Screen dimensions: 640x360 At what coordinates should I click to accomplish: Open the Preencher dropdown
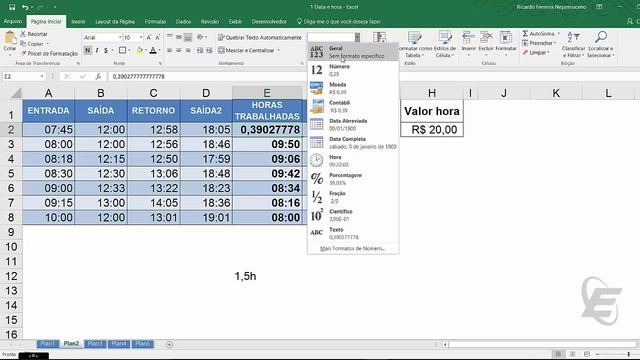[x=539, y=43]
